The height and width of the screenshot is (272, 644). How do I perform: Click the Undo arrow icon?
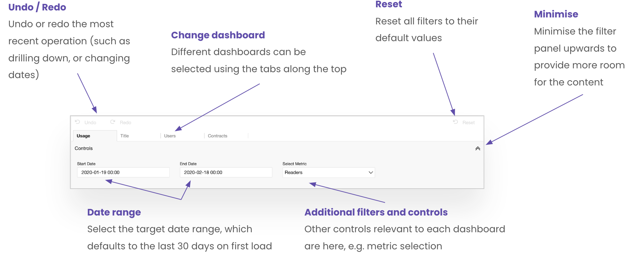tap(77, 122)
